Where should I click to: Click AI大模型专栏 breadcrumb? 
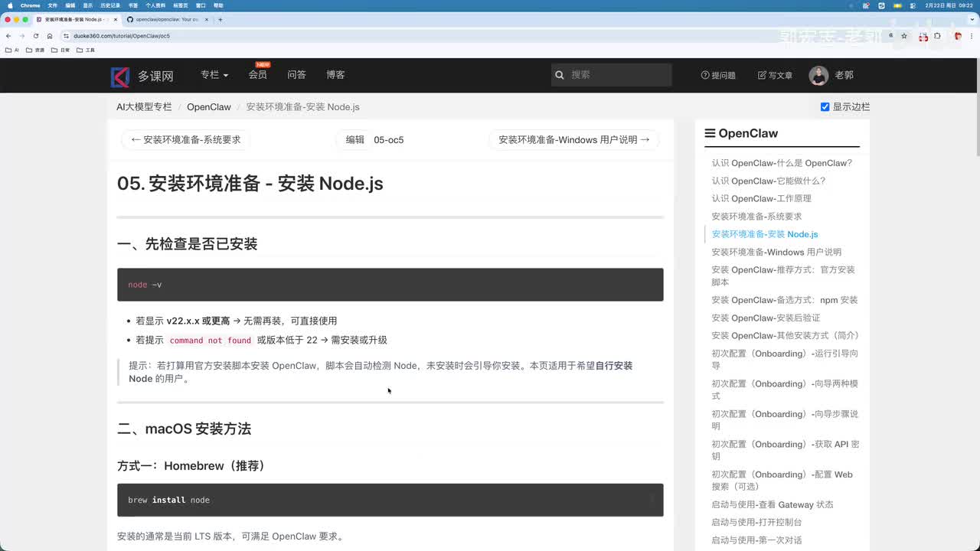pyautogui.click(x=144, y=107)
